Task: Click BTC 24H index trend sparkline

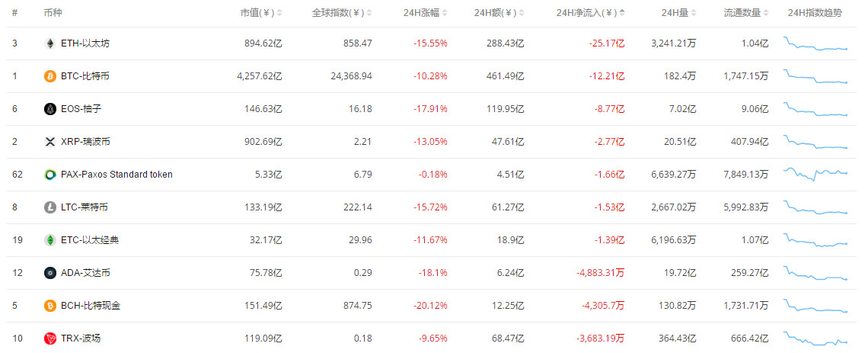Action: 815,76
